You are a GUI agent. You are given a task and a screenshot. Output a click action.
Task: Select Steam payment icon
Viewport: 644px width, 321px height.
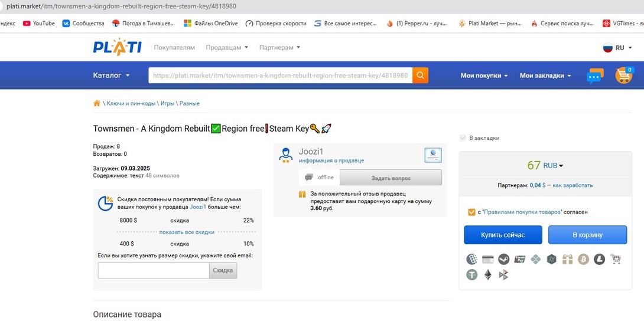(x=504, y=259)
